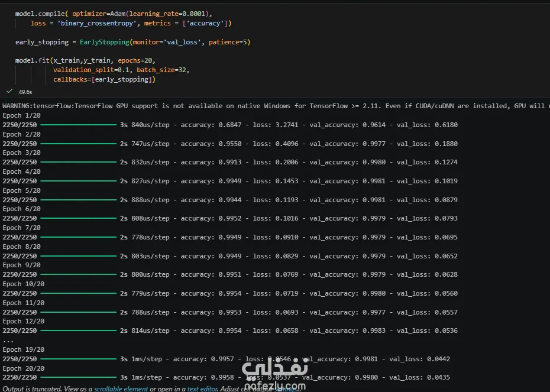Click the 'Epoch 4/20' output line
Image resolution: width=550 pixels, height=392 pixels.
[x=21, y=172]
